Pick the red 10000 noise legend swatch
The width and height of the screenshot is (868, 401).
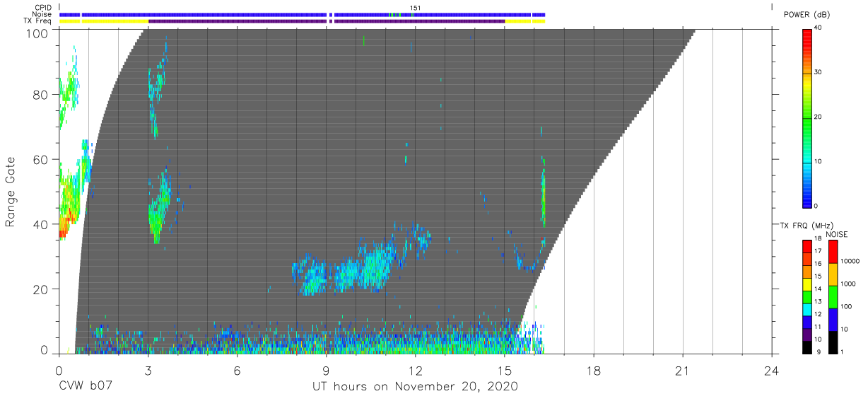833,252
